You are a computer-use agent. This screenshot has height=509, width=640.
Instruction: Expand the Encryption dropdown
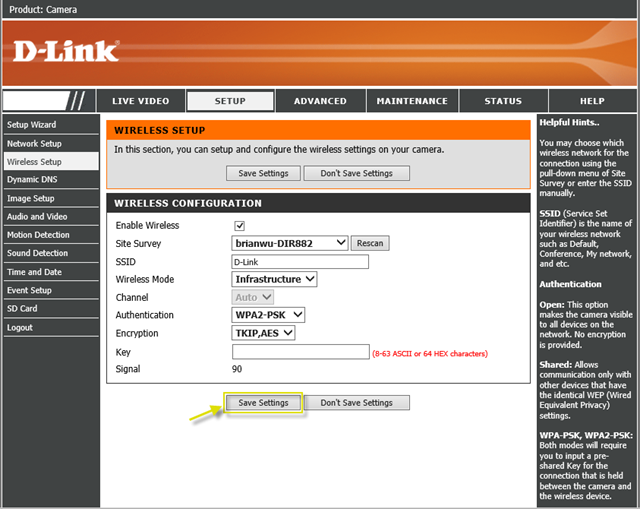tap(264, 333)
